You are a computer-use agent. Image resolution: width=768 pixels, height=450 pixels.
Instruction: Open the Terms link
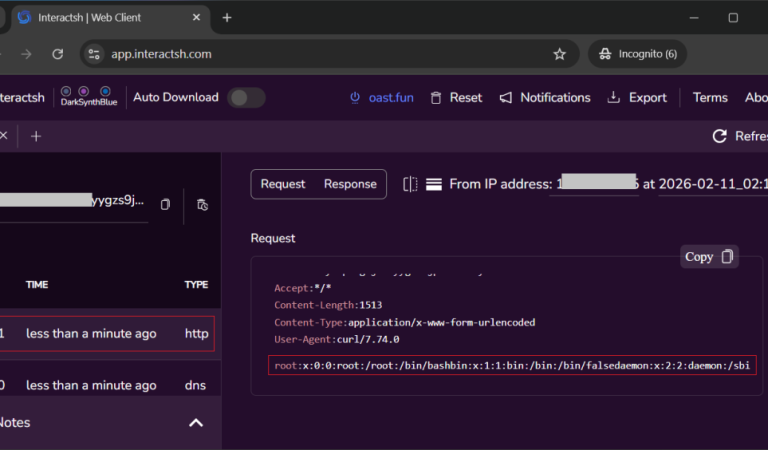tap(710, 97)
